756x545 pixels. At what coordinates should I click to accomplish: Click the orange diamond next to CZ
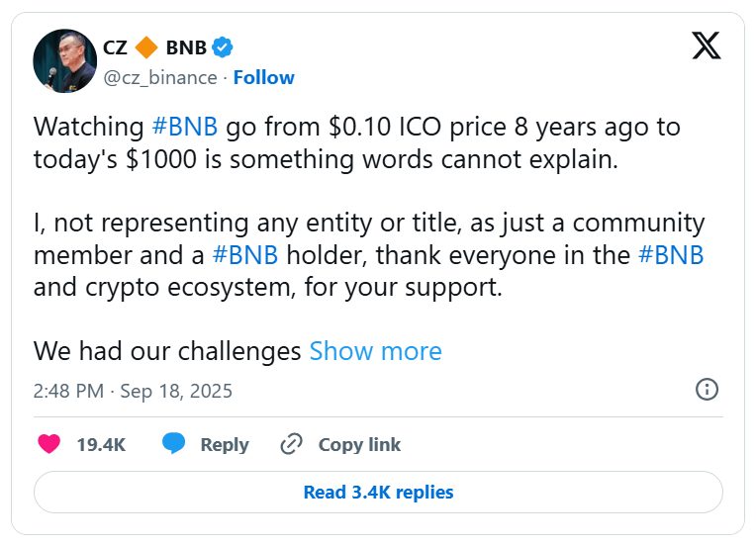tap(147, 46)
